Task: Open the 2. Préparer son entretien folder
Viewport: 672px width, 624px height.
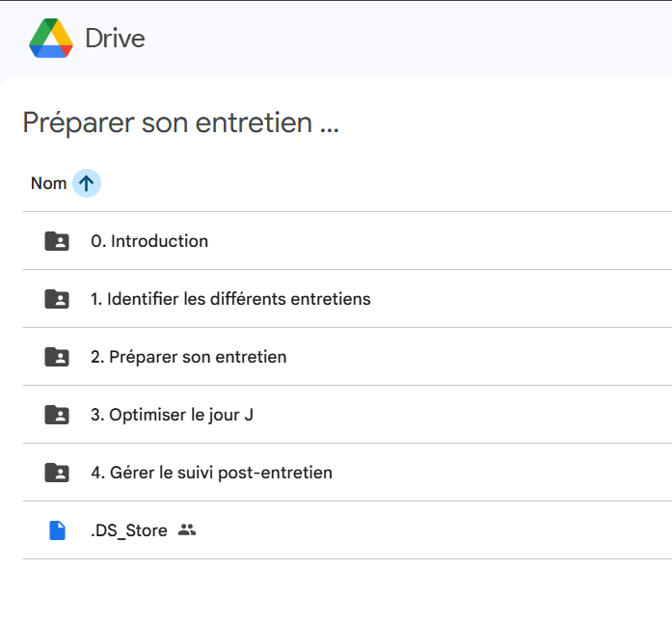Action: 188,357
